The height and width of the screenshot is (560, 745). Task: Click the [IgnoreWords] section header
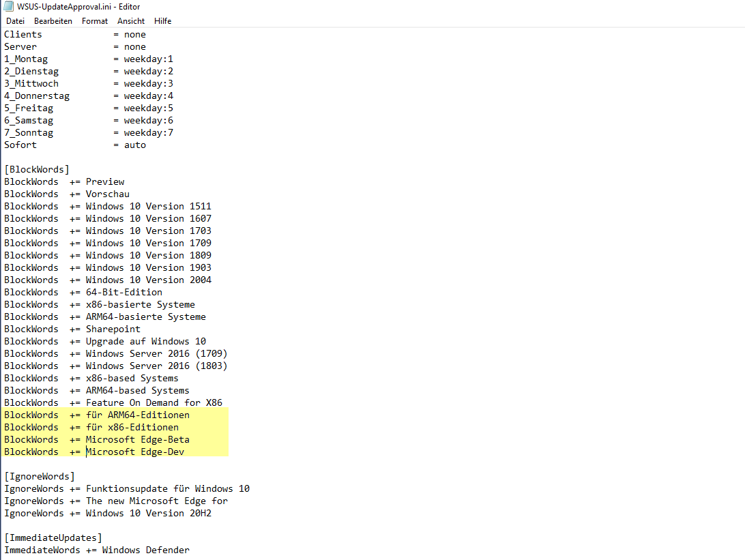pos(40,477)
